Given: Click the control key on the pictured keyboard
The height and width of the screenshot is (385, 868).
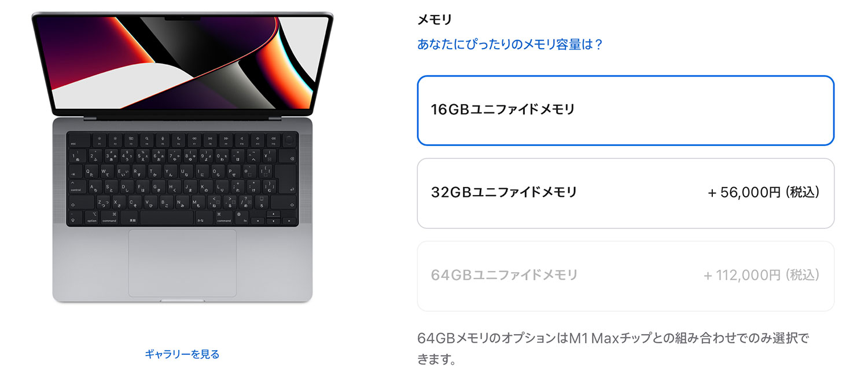Looking at the screenshot, I should [77, 187].
